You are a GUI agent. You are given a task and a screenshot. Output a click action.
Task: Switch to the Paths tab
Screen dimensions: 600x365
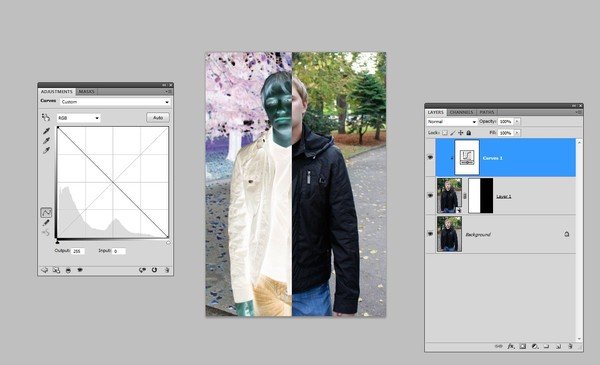pyautogui.click(x=487, y=112)
